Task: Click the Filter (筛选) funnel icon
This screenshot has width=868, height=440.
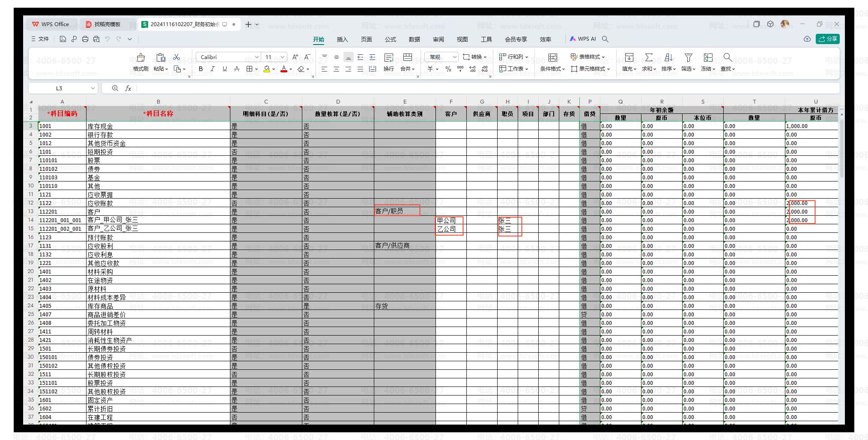Action: pos(688,58)
